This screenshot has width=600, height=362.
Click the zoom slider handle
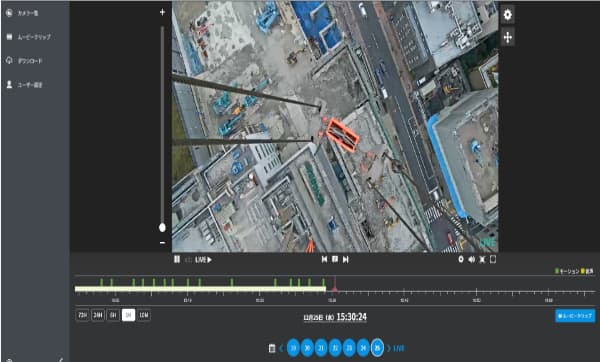click(x=162, y=228)
